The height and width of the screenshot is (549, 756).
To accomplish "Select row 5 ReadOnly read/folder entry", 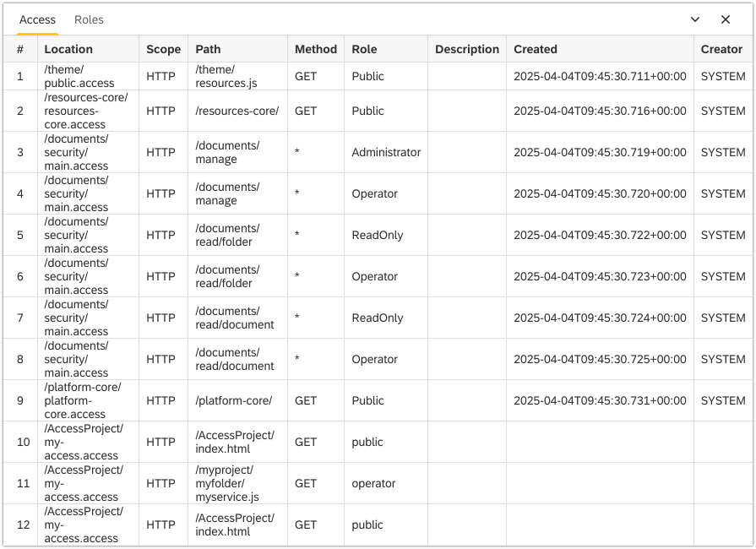I will pyautogui.click(x=378, y=235).
